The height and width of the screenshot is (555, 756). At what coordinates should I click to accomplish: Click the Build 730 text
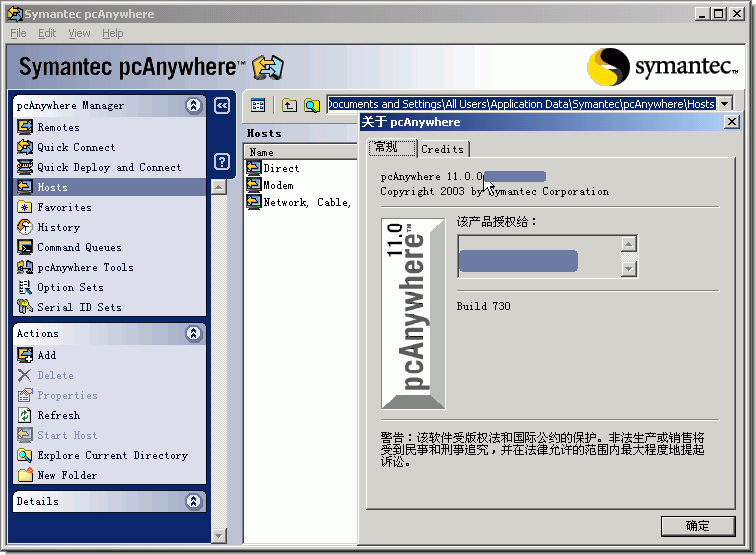[x=483, y=306]
